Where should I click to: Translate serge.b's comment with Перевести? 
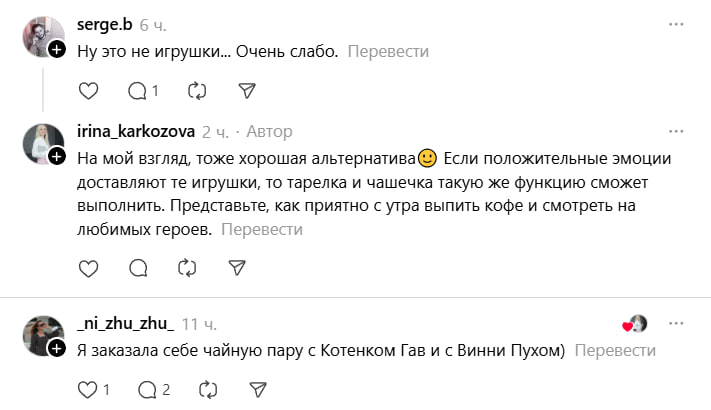(x=388, y=51)
